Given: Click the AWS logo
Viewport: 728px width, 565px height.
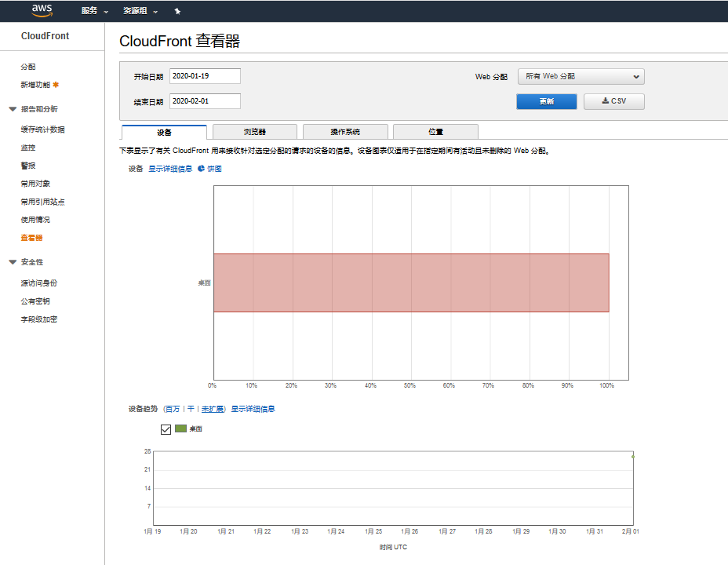Looking at the screenshot, I should click(x=42, y=10).
